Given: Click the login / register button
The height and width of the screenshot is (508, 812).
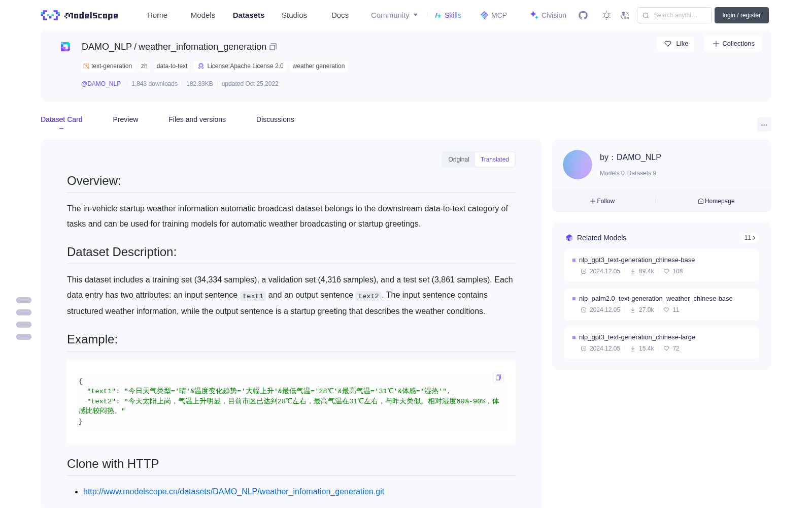Looking at the screenshot, I should 741,15.
